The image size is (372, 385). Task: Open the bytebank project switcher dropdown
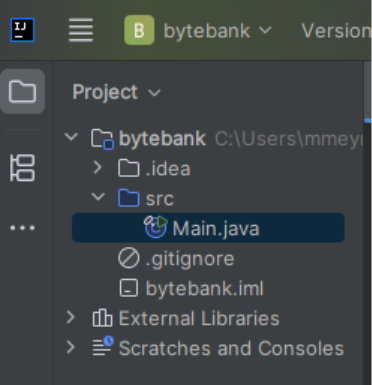click(x=217, y=31)
